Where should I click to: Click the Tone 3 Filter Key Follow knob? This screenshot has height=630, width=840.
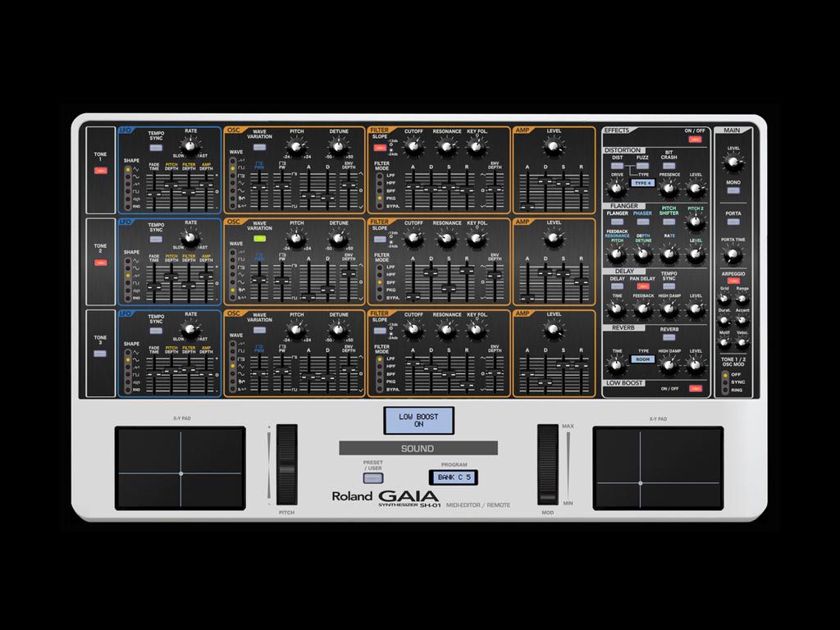(477, 330)
